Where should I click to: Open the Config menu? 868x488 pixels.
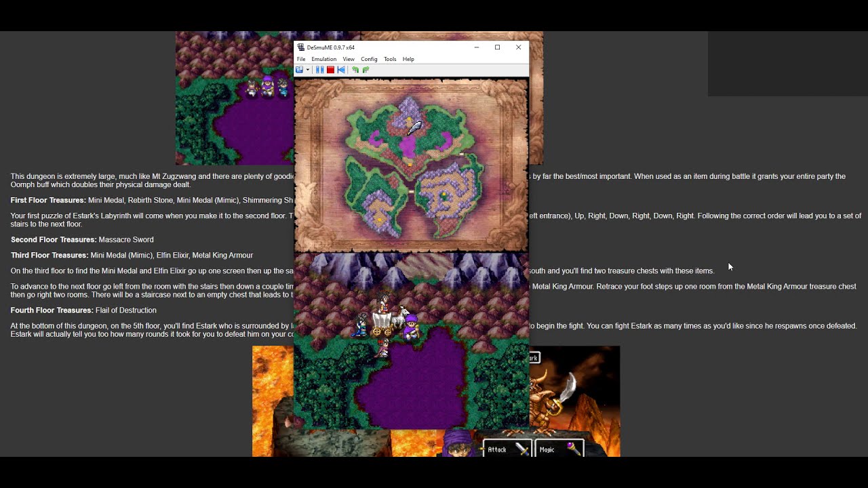pyautogui.click(x=369, y=59)
